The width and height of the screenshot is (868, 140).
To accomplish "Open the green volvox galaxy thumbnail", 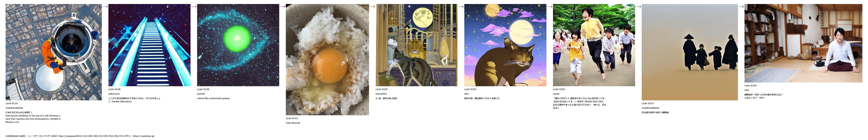I will (238, 45).
